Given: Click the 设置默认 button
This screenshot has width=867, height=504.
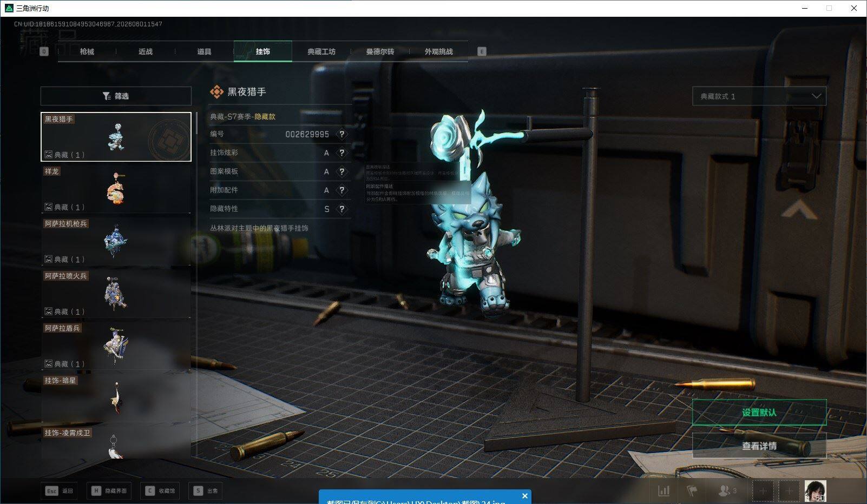Looking at the screenshot, I should [x=759, y=413].
